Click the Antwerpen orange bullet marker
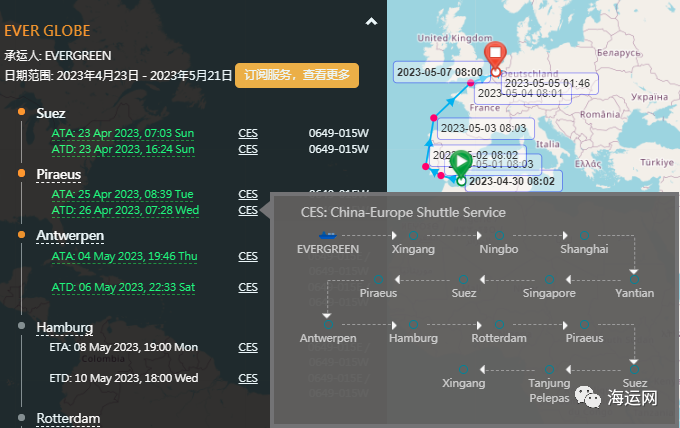 [x=21, y=235]
